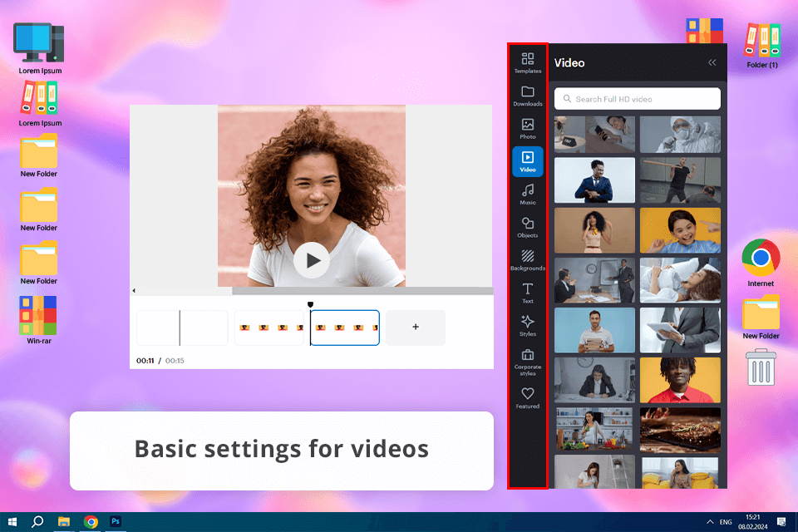Choose the sleeping woman with phone video
The width and height of the screenshot is (798, 532).
pyautogui.click(x=594, y=134)
